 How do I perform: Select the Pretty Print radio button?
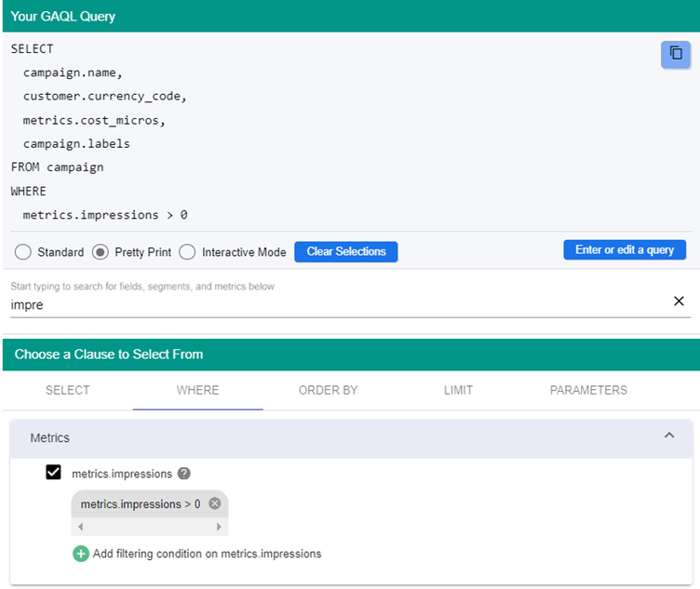(101, 252)
